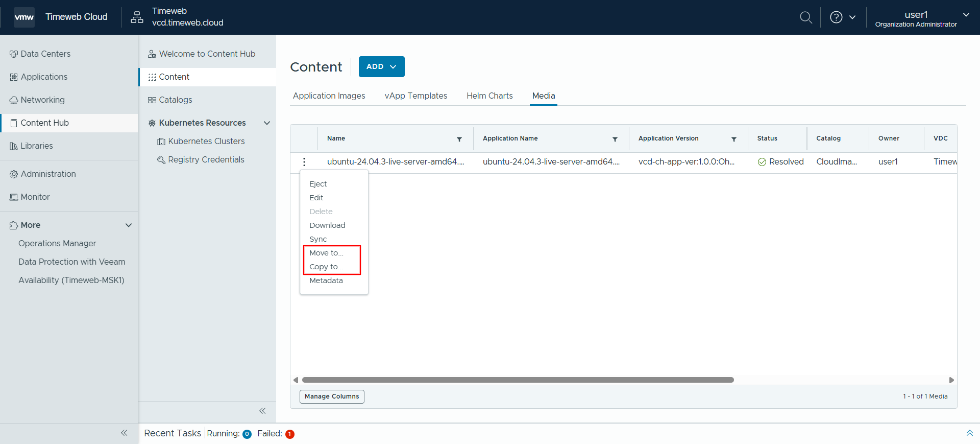Click the Recent Tasks label
Image resolution: width=980 pixels, height=444 pixels.
tap(173, 433)
